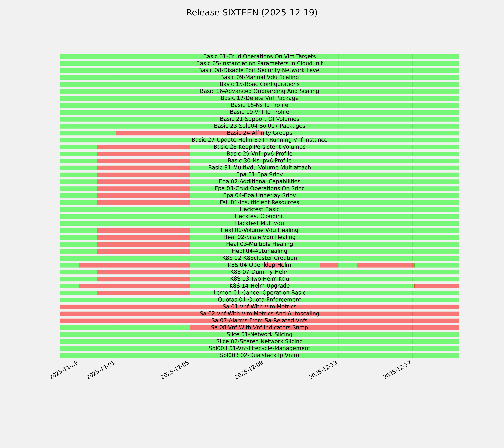Select the Hackfest Cloudinit bar label

coord(259,216)
